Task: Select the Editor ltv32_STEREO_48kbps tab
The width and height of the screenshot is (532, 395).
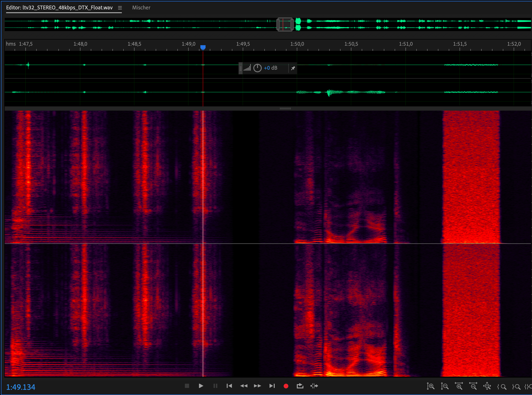Action: point(59,8)
